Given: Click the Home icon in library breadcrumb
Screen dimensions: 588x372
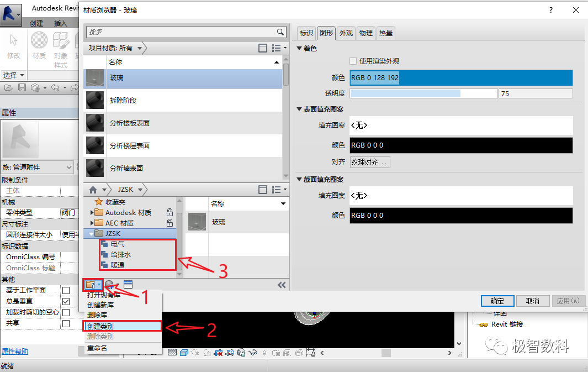Looking at the screenshot, I should click(93, 190).
